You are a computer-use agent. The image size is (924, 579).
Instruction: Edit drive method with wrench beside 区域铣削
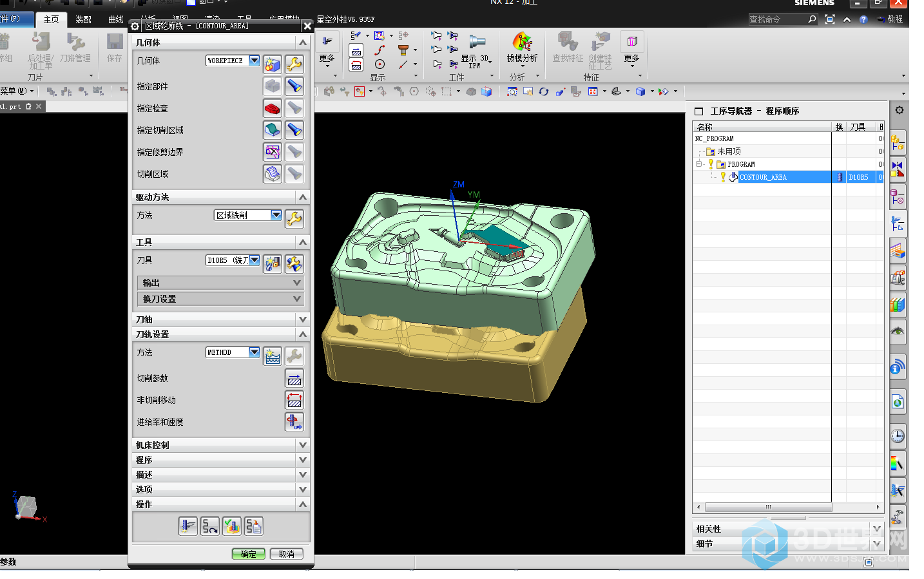click(294, 218)
